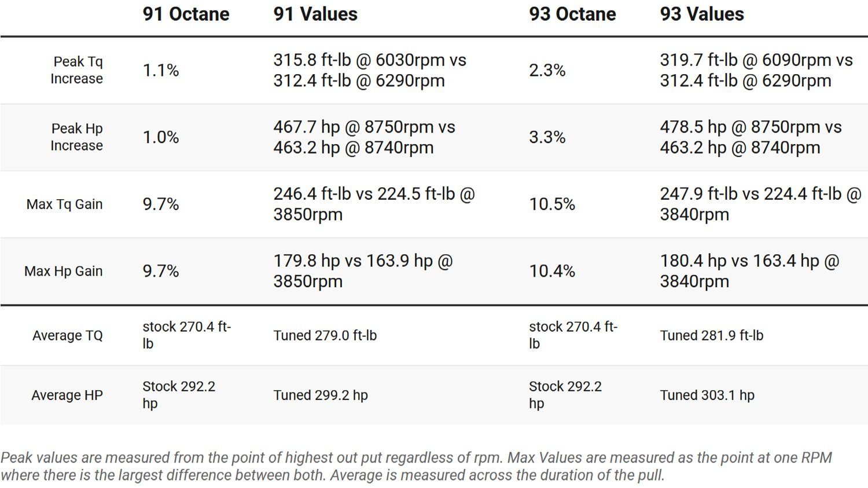Select the "93 Values" column header
Screen dimensions: 868x488
[702, 14]
